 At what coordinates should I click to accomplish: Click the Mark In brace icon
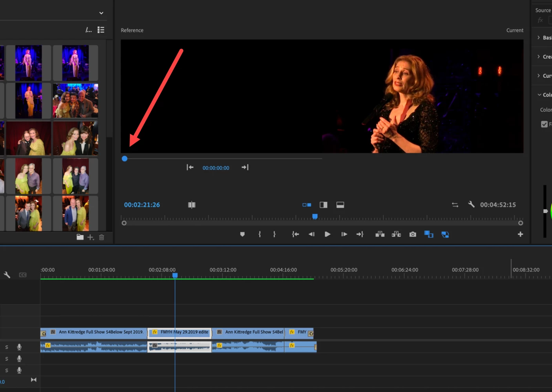coord(260,234)
